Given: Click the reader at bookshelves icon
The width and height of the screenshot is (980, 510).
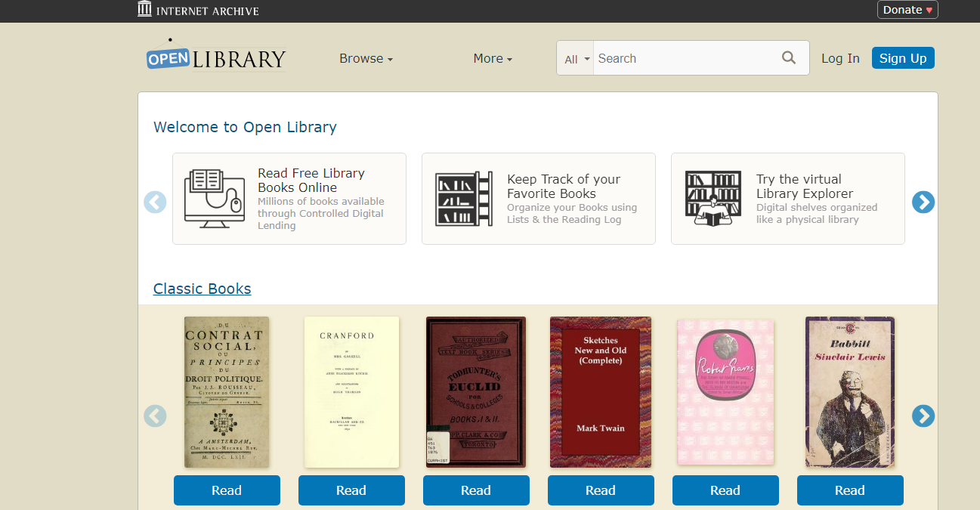Looking at the screenshot, I should point(713,199).
